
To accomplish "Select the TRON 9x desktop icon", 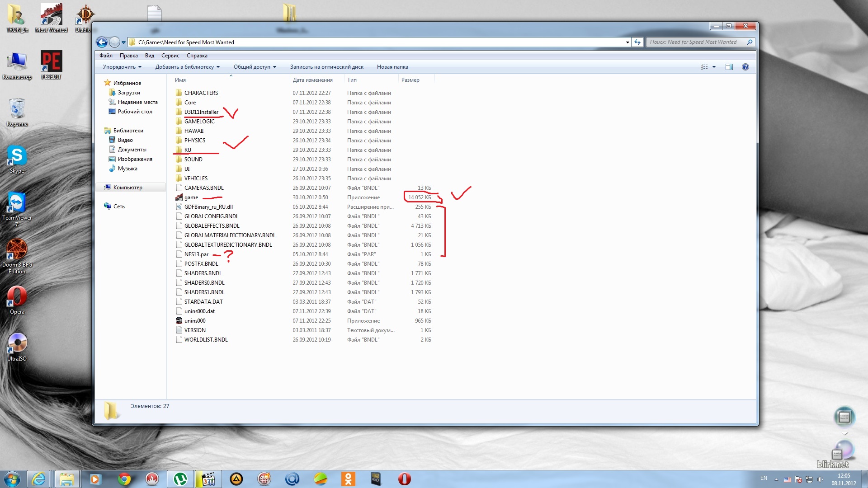I will (17, 18).
